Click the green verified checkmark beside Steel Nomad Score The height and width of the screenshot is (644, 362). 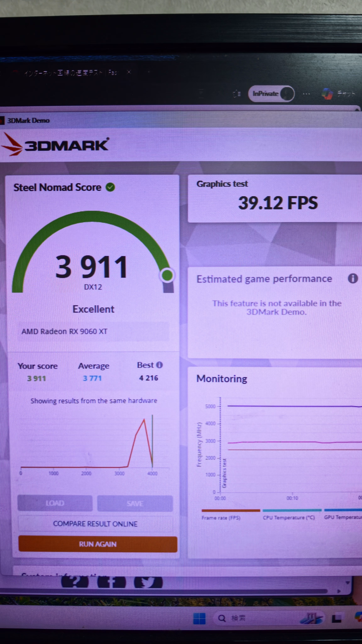tap(110, 187)
